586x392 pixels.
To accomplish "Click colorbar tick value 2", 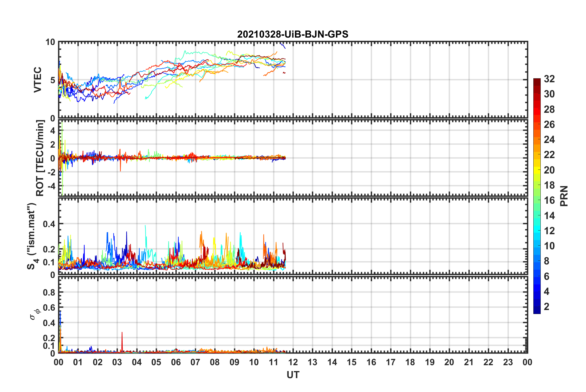I will point(547,307).
